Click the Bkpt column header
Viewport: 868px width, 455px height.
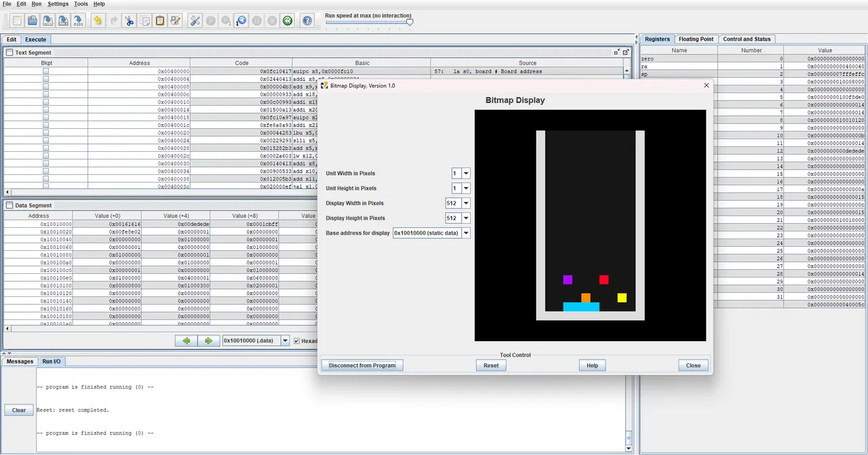tap(46, 63)
